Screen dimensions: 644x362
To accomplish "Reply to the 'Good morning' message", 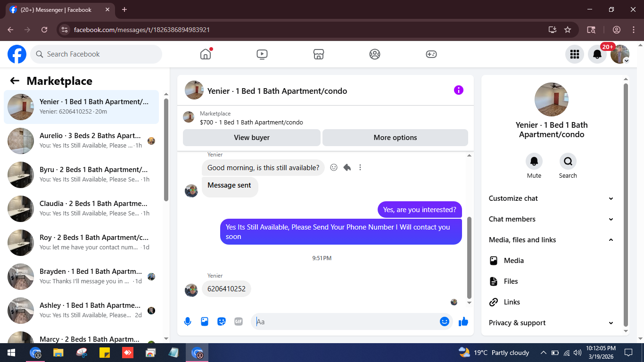I will pyautogui.click(x=347, y=167).
